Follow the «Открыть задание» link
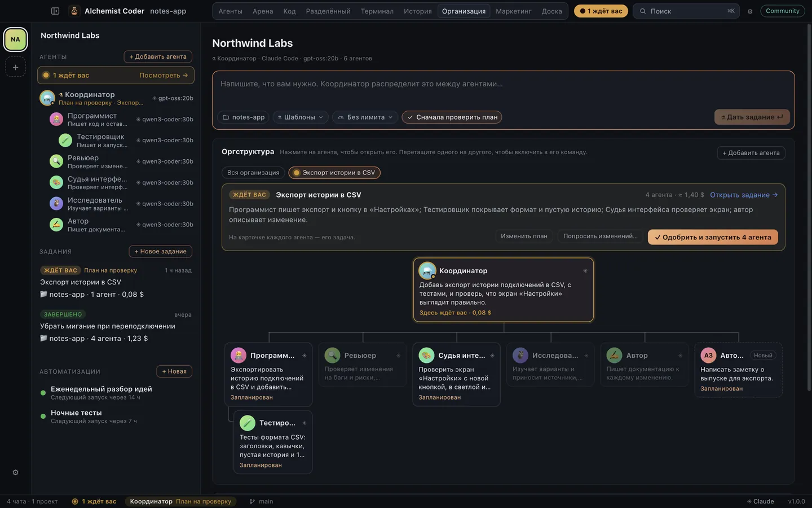Image resolution: width=812 pixels, height=508 pixels. [744, 195]
